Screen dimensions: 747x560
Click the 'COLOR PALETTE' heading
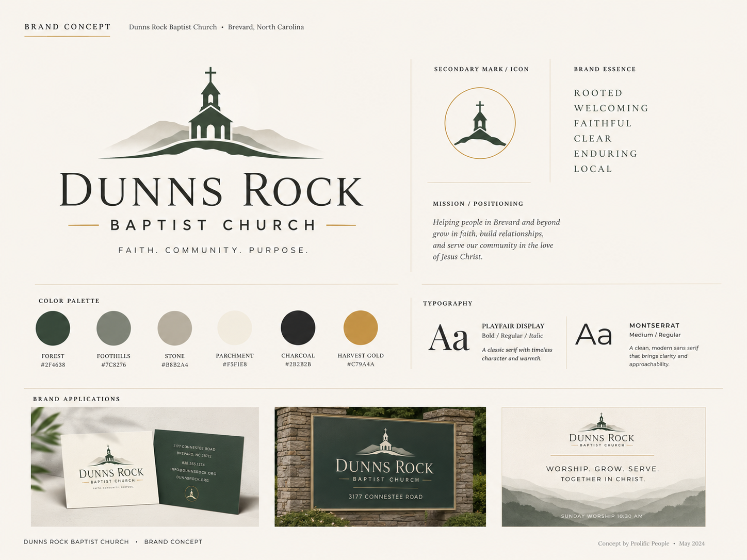[69, 301]
